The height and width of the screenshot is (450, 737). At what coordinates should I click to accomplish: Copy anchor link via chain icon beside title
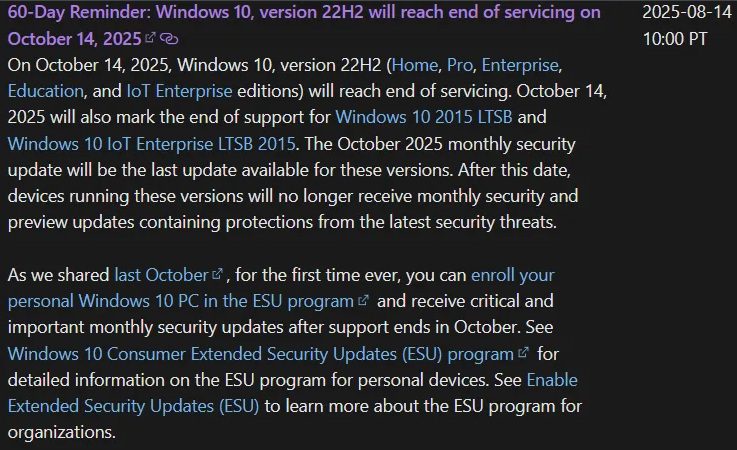click(x=169, y=39)
